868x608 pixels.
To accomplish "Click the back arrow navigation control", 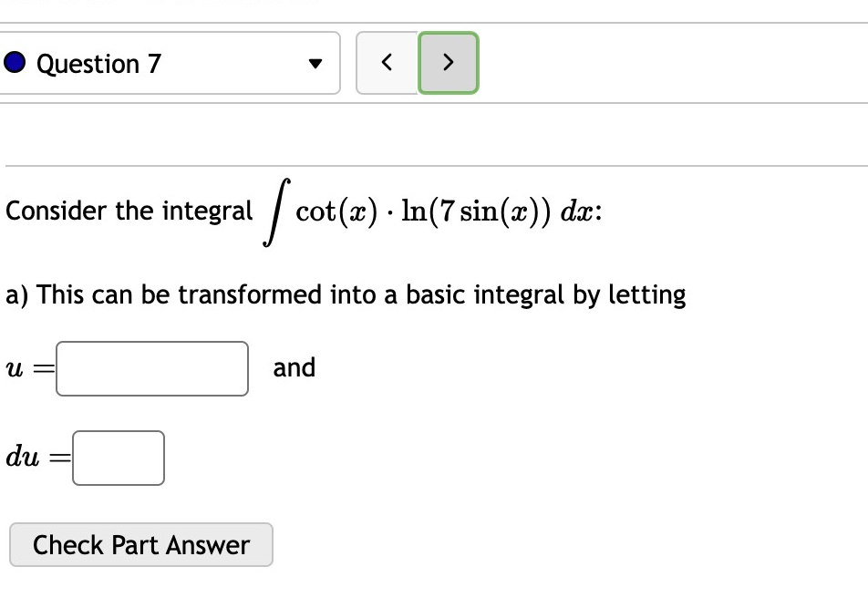I will 386,63.
